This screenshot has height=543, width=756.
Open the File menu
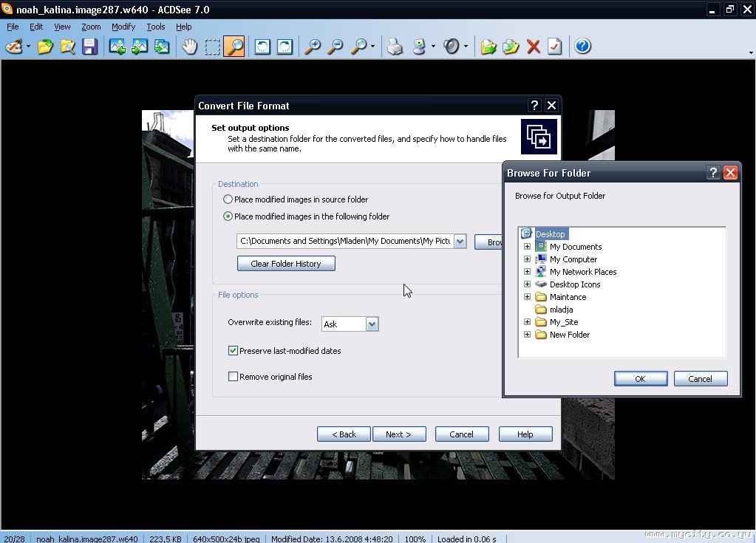(x=13, y=27)
